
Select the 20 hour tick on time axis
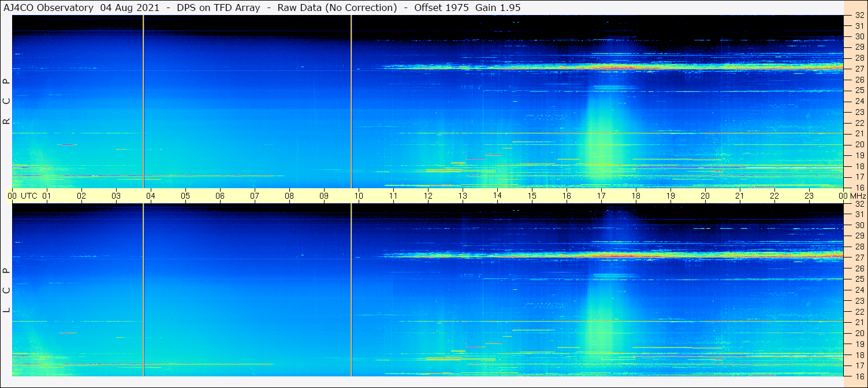point(705,196)
